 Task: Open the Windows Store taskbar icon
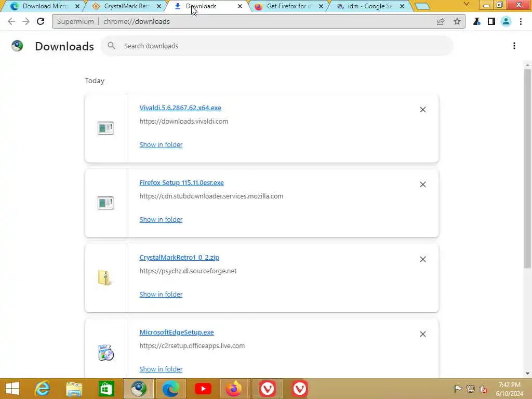pyautogui.click(x=106, y=389)
